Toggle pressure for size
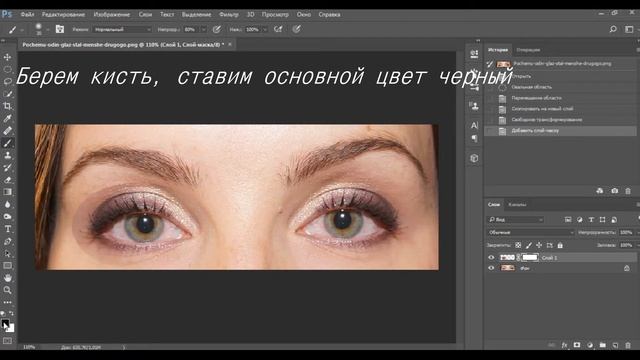The height and width of the screenshot is (360, 640). [297, 29]
